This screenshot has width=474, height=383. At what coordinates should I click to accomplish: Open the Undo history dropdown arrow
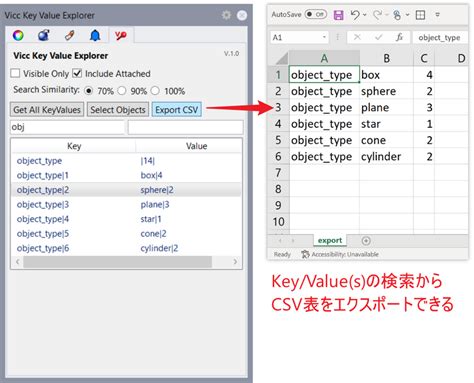(x=365, y=15)
